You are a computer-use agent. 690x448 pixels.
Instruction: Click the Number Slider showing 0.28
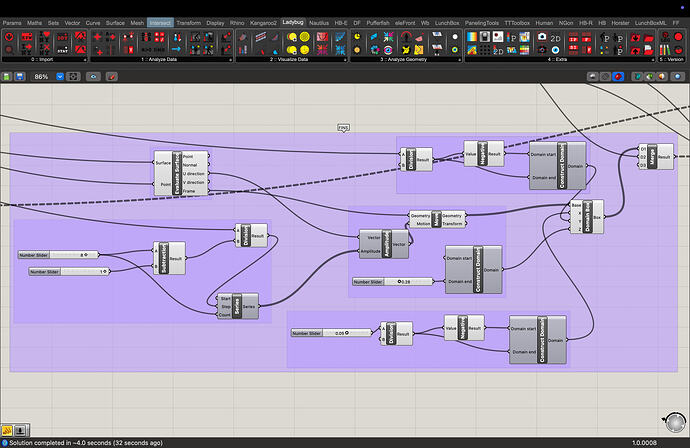(393, 282)
